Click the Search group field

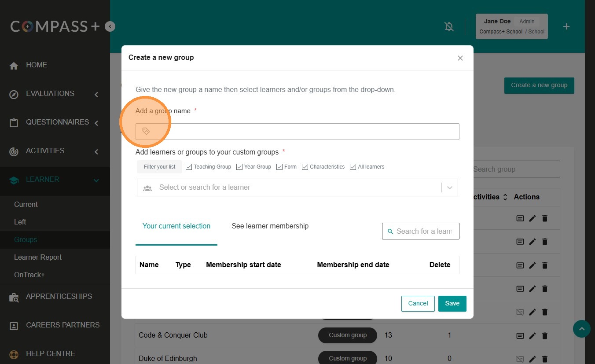[x=516, y=169]
